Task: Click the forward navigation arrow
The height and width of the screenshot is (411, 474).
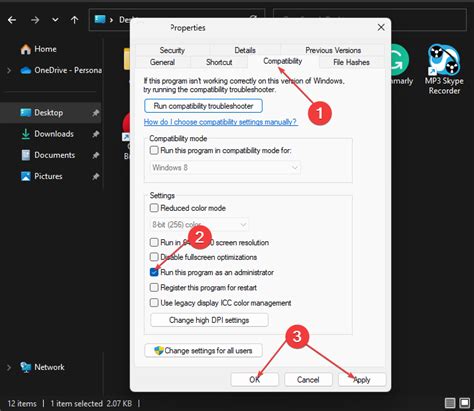Action: (35, 20)
